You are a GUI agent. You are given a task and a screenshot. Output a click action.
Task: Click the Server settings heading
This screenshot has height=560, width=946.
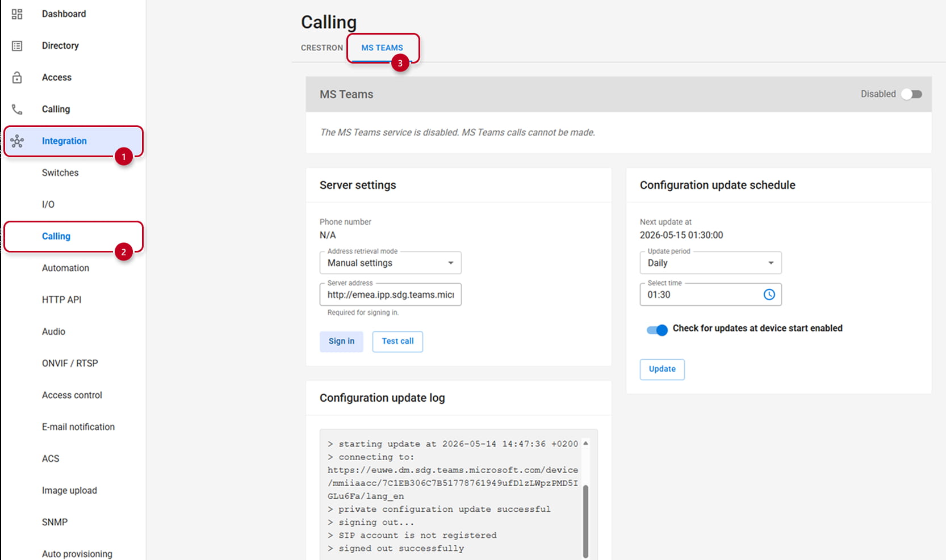click(358, 185)
